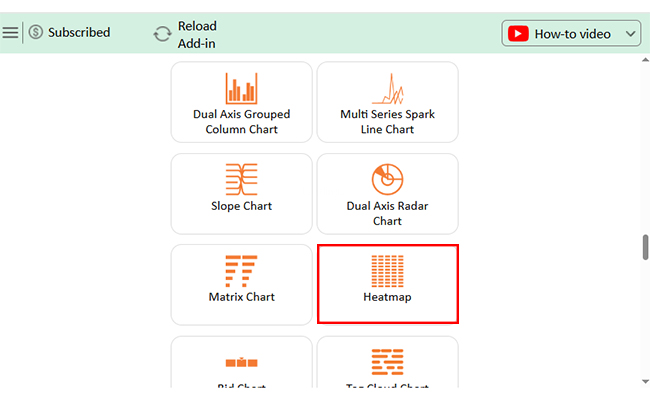650x414 pixels.
Task: Select the Multi Series Spark Line Chart icon
Action: [387, 89]
